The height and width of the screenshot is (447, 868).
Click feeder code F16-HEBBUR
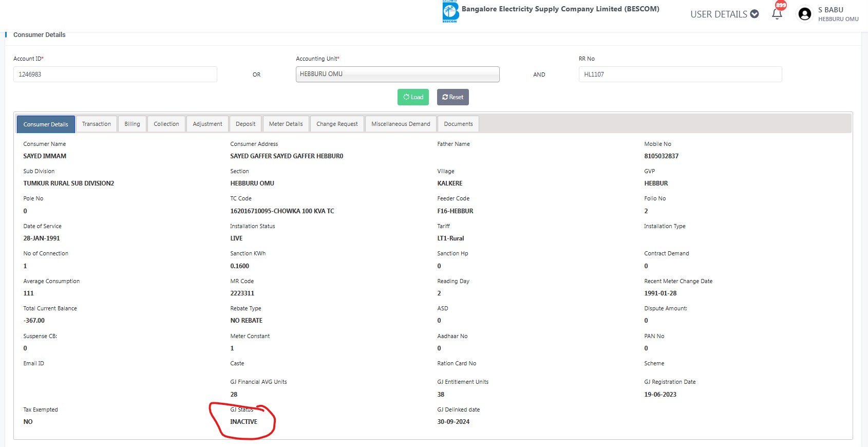click(455, 211)
